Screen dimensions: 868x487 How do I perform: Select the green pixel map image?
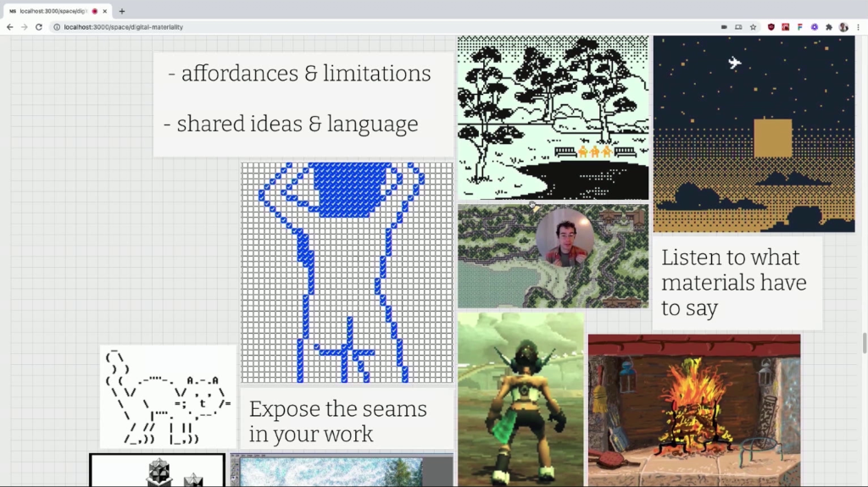click(x=553, y=257)
